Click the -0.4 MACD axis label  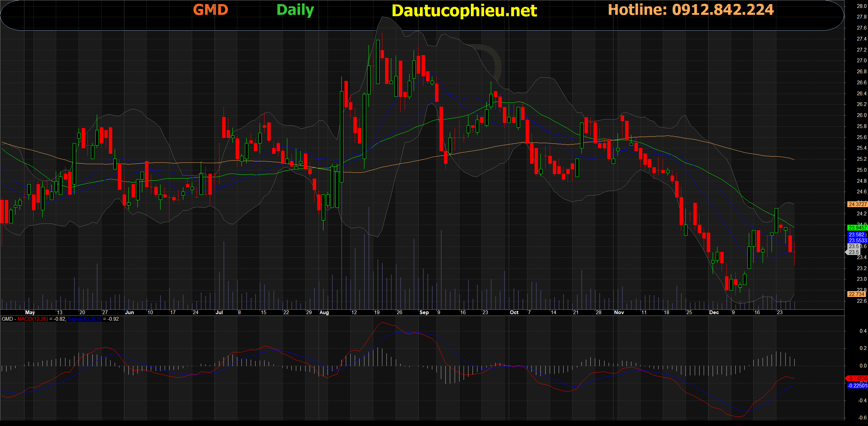(x=862, y=401)
